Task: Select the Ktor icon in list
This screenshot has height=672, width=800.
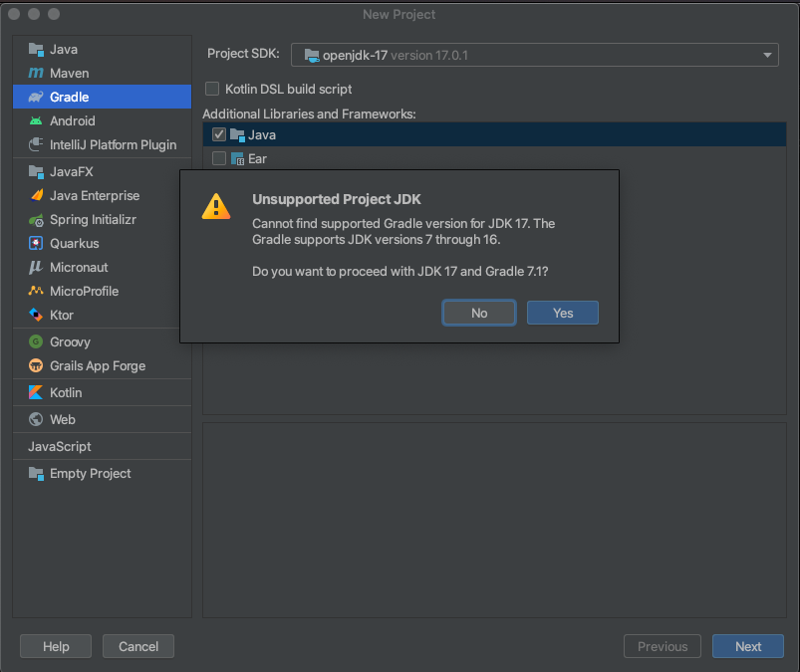Action: click(36, 316)
